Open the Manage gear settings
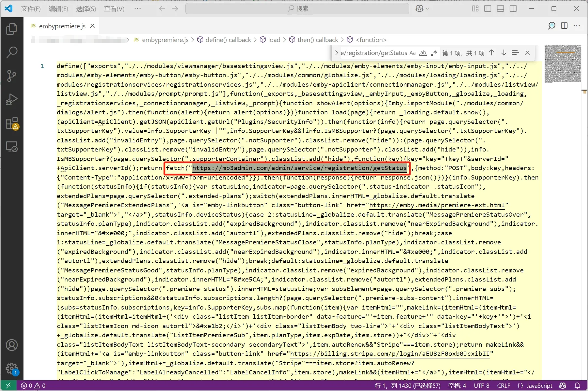The width and height of the screenshot is (588, 391). [12, 369]
